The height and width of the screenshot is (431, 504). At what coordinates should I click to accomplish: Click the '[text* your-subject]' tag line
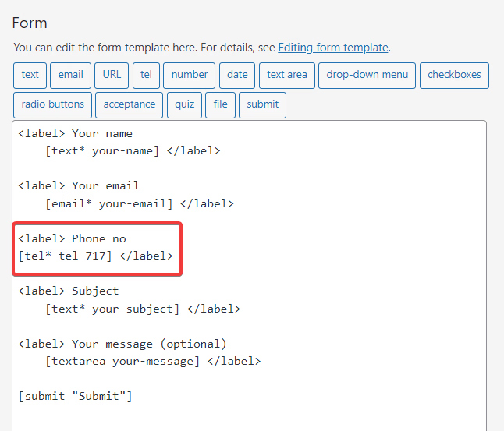coord(112,309)
